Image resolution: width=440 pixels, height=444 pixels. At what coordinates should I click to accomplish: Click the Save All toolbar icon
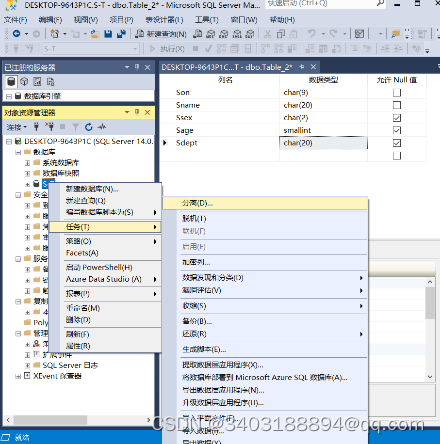click(121, 34)
